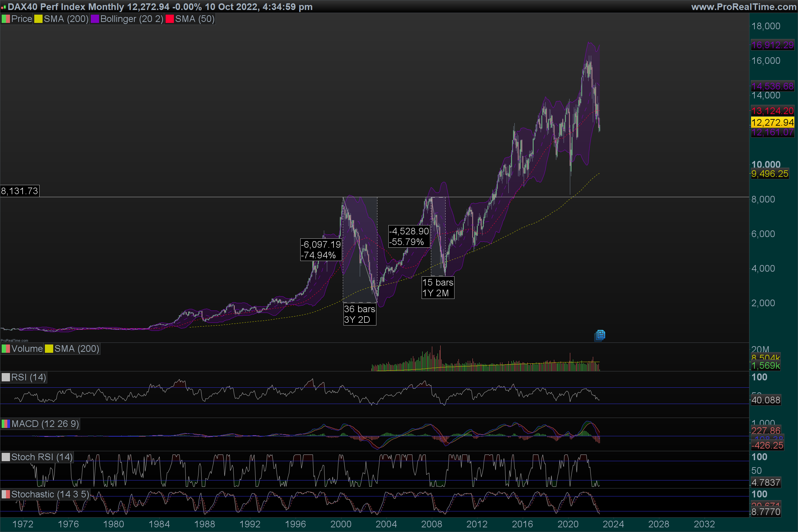798x532 pixels.
Task: Click the grey RSI (14) indicator icon
Action: pos(6,377)
